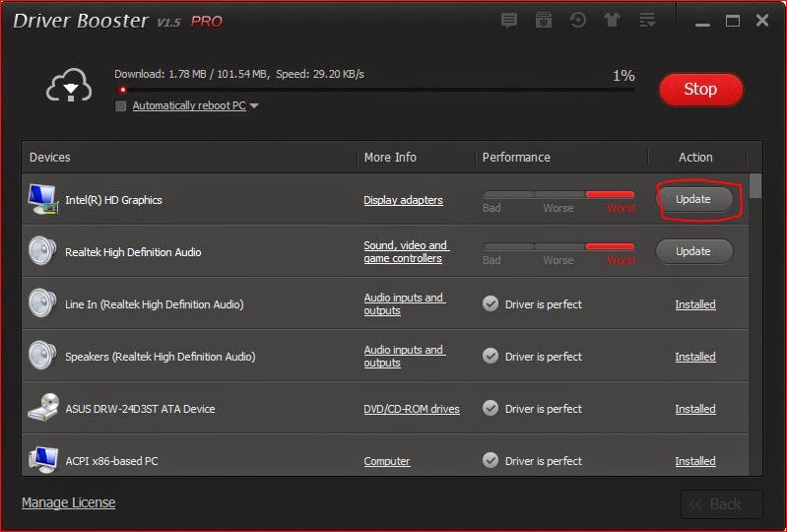Select 'ACPI x86-based PC' device name

point(111,461)
